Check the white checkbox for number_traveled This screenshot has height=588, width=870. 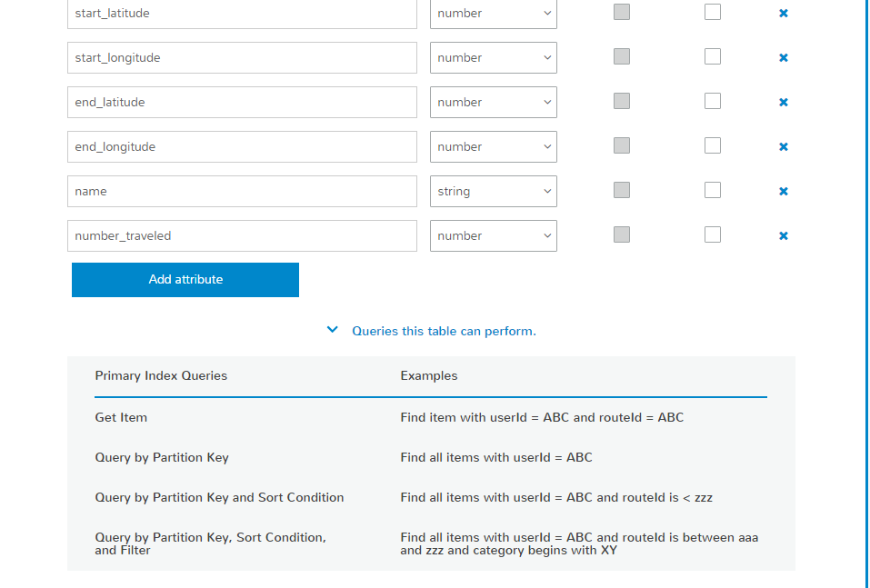click(713, 234)
